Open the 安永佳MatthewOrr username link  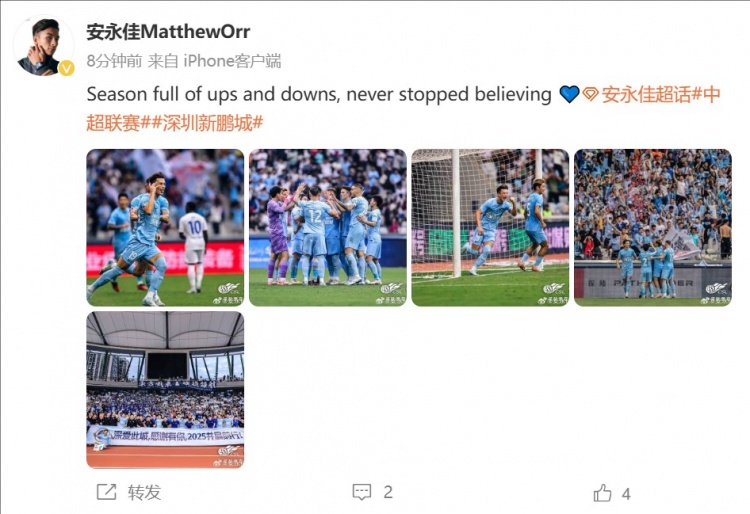pos(168,31)
